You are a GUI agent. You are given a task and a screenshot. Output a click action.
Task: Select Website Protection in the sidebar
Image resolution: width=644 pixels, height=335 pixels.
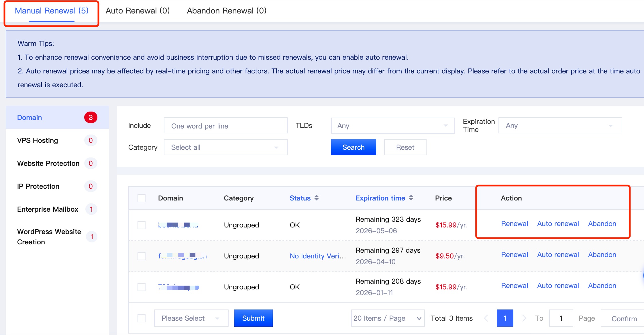57,163
